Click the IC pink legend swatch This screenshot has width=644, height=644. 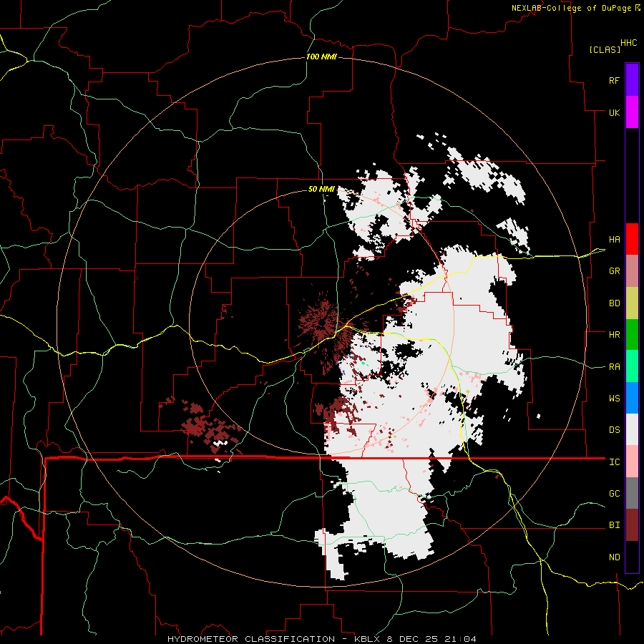(x=632, y=462)
